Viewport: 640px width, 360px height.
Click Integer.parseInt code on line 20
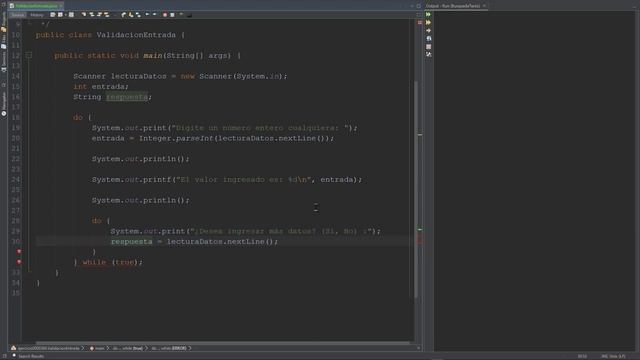click(176, 138)
